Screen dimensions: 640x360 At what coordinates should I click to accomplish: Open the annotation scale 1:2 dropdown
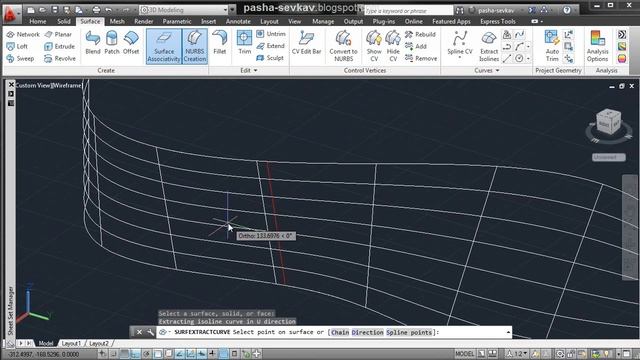(518, 353)
